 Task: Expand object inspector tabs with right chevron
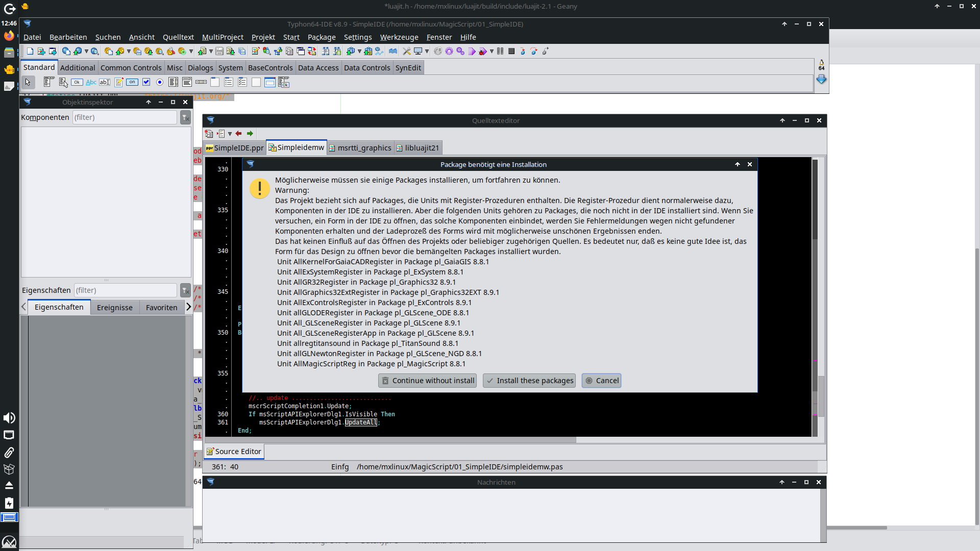coord(188,307)
